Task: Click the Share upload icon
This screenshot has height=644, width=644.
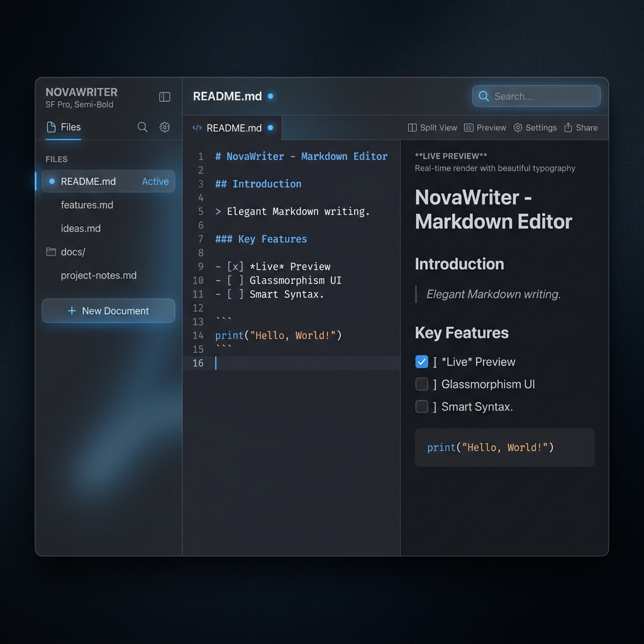Action: (x=568, y=128)
